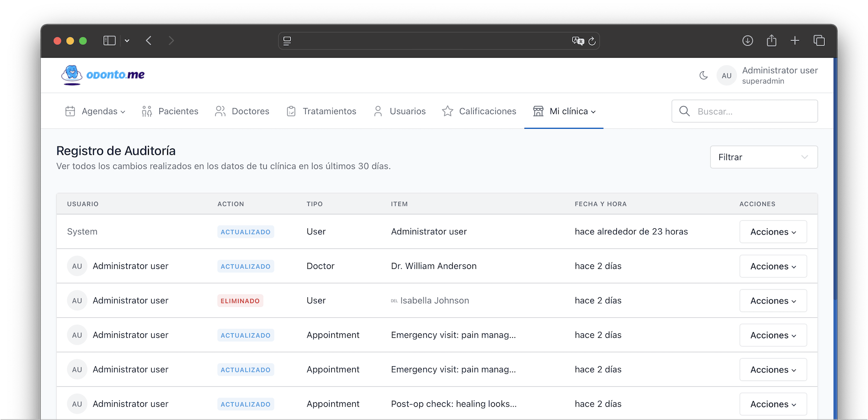Toggle the Safari sidebar icon
The width and height of the screenshot is (868, 420).
pos(109,41)
